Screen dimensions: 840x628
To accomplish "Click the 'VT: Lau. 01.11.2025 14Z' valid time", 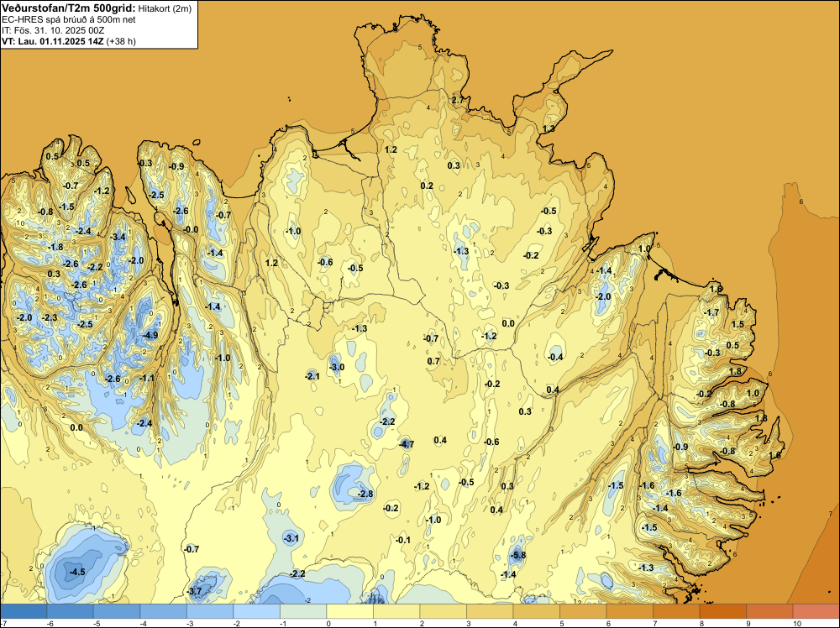I will point(53,41).
